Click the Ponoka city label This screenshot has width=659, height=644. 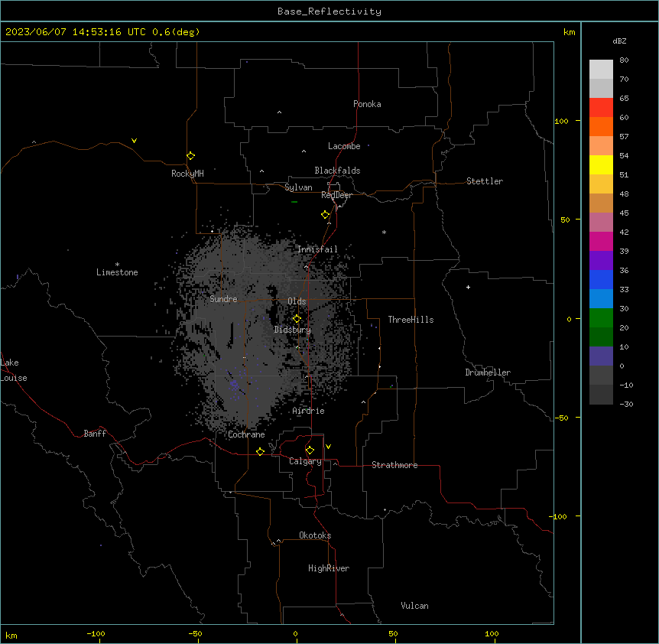(x=367, y=104)
